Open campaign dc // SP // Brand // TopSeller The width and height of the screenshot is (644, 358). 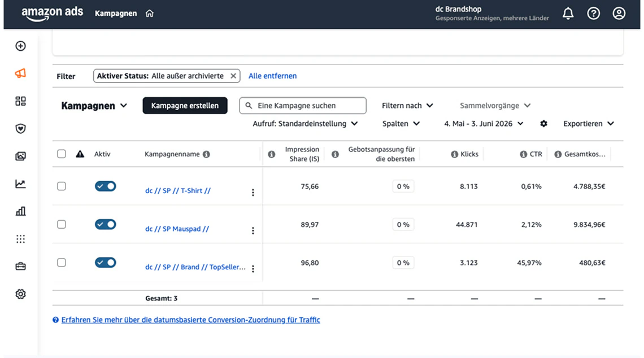(195, 267)
